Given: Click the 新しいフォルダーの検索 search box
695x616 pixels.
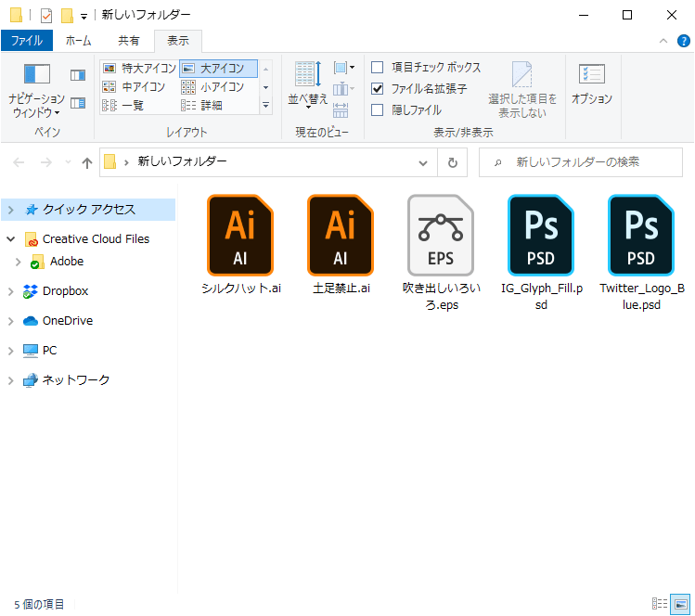Looking at the screenshot, I should click(x=581, y=162).
